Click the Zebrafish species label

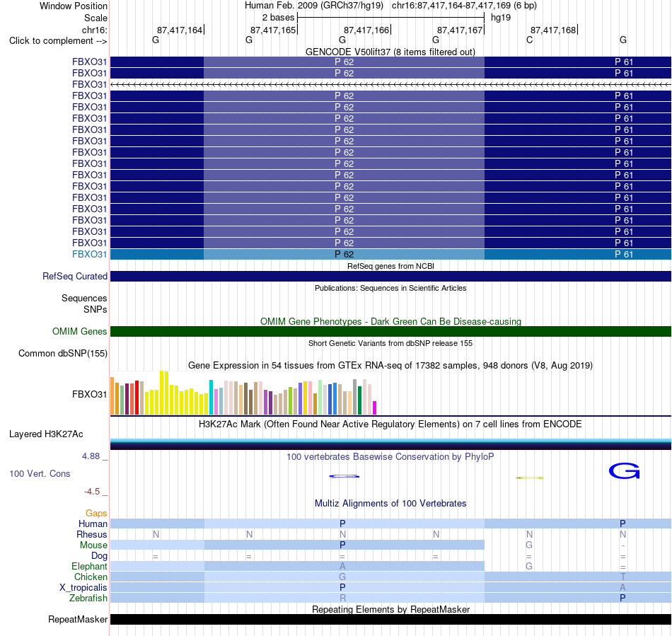pyautogui.click(x=88, y=598)
